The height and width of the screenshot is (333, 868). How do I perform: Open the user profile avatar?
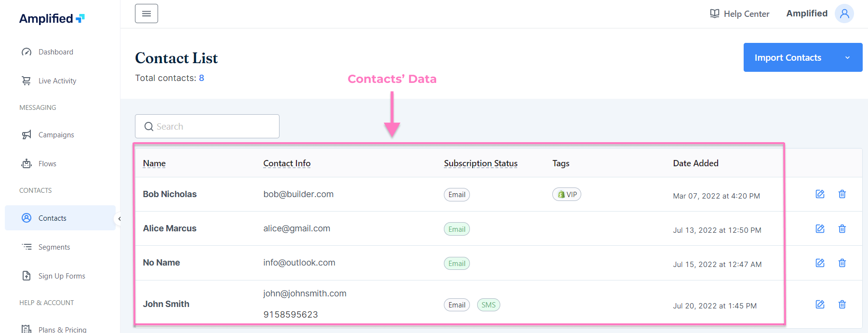tap(844, 13)
